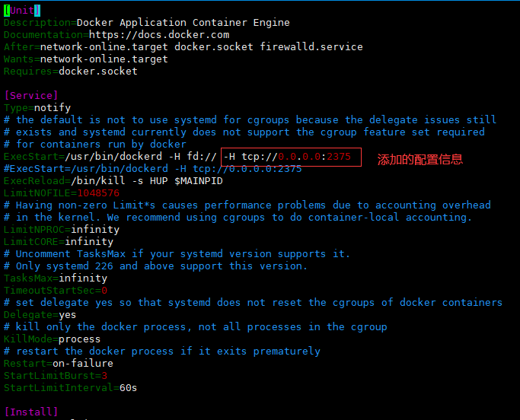
Task: Click the TimeoutStartSec=0 line
Action: (x=55, y=291)
